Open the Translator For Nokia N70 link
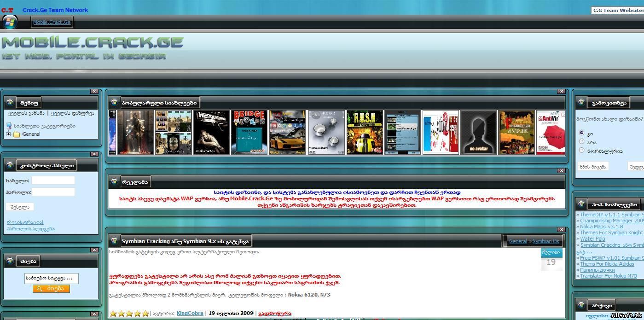Viewport: 644px width, 320px height. point(608,276)
